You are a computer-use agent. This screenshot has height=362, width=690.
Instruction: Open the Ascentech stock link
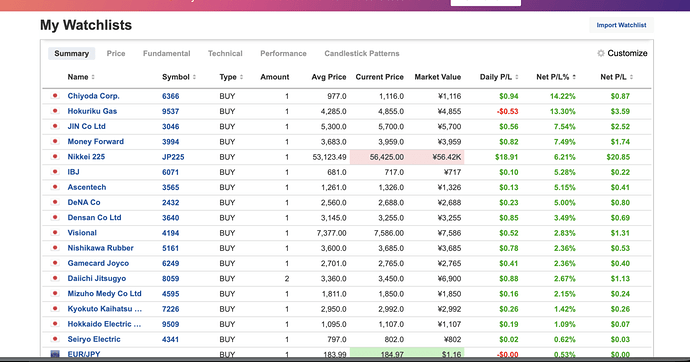click(87, 187)
